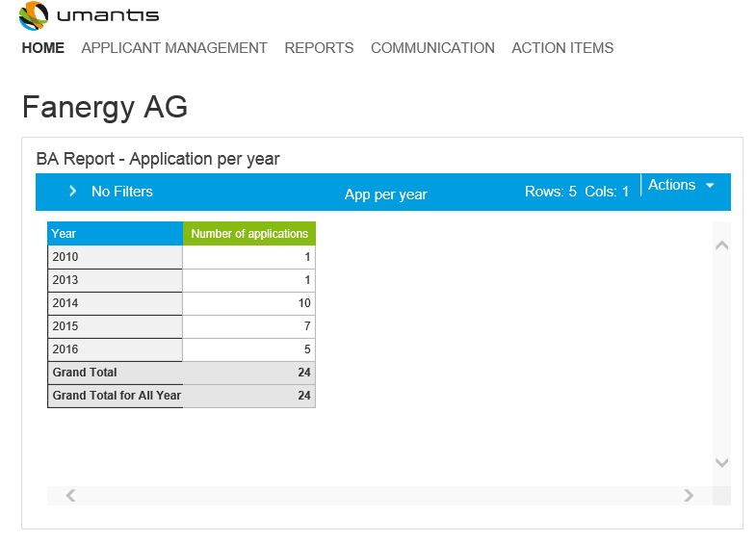Open the Actions dropdown menu

[681, 185]
